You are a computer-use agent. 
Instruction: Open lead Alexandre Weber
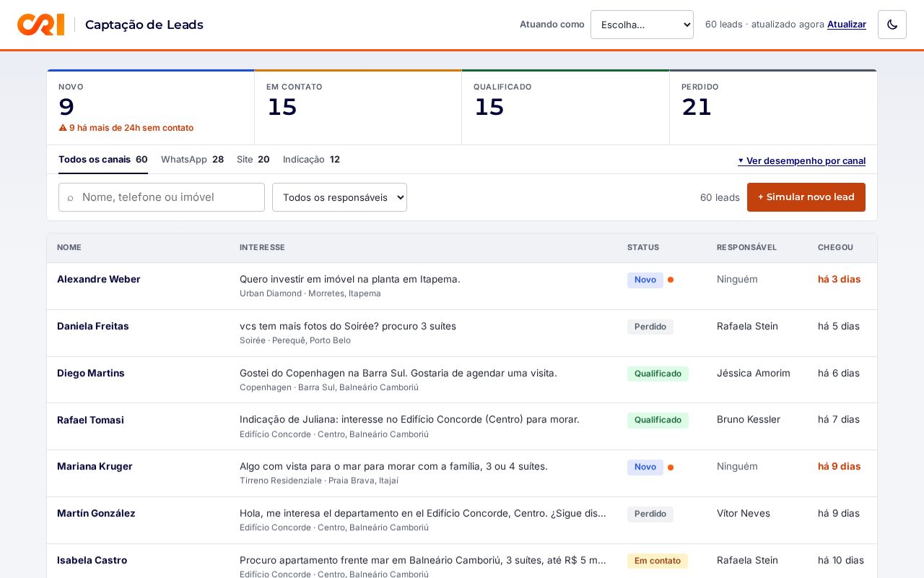tap(99, 280)
